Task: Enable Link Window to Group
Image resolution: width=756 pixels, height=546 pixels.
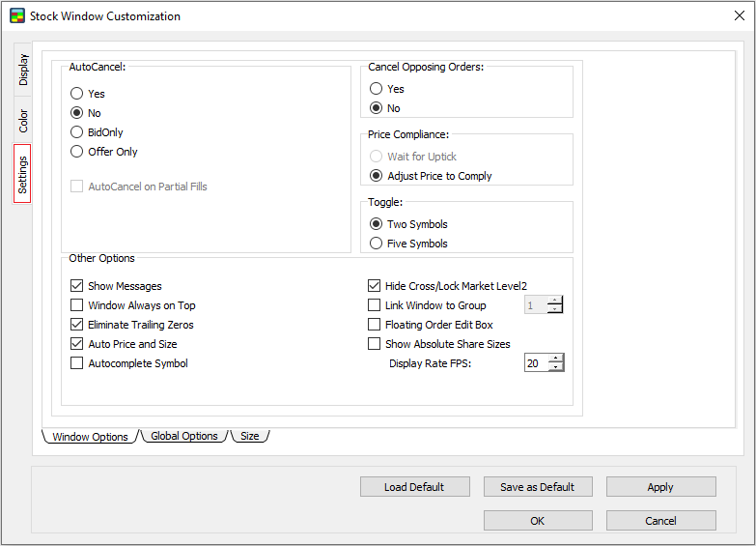Action: pyautogui.click(x=375, y=305)
